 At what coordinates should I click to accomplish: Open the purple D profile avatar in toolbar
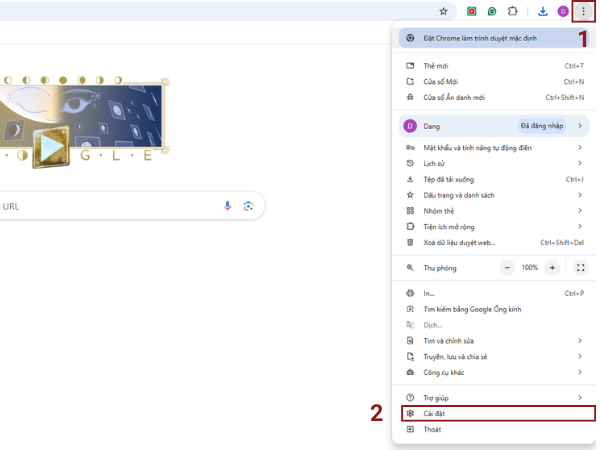click(x=563, y=11)
